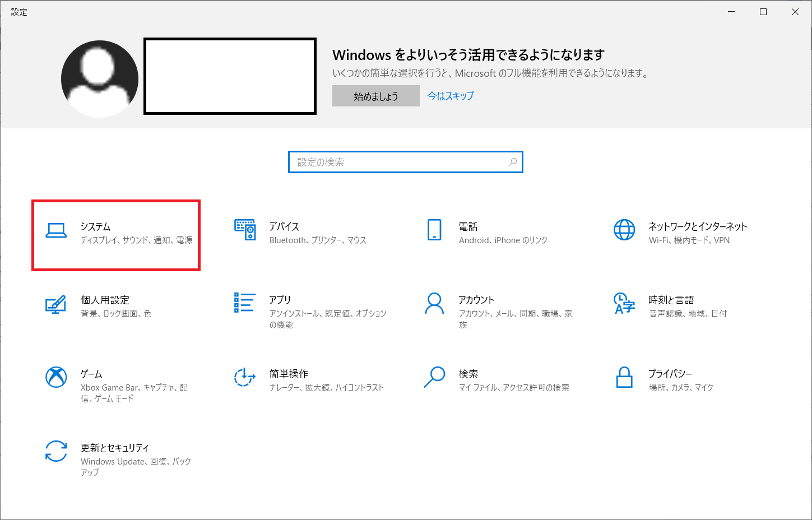812x520 pixels.
Task: Click the magnifier icon in the search box
Action: 512,162
